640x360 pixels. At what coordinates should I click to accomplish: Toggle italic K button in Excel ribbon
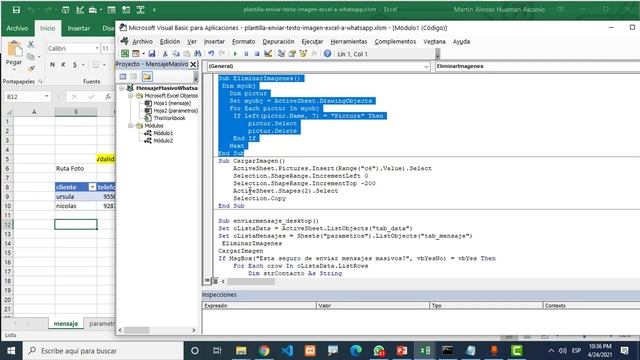[x=63, y=64]
